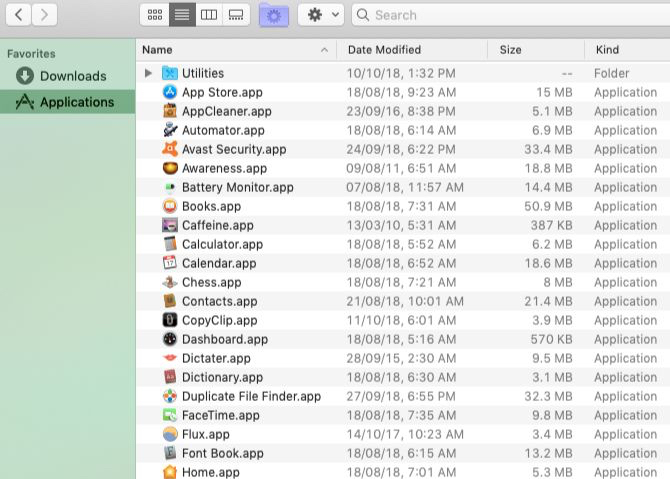Sort by the Date Modified column
The width and height of the screenshot is (670, 479).
point(384,50)
